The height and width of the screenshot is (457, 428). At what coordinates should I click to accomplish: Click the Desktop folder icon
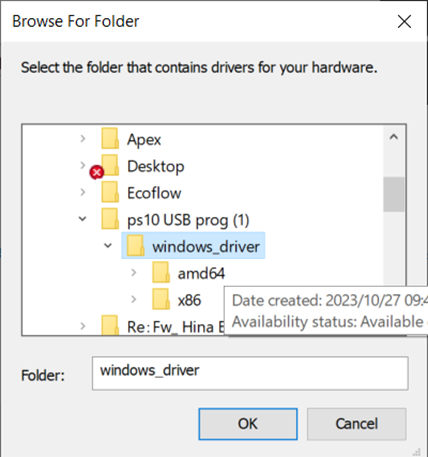[111, 165]
